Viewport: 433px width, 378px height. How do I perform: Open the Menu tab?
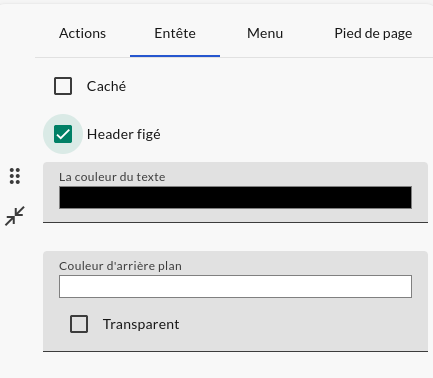265,33
